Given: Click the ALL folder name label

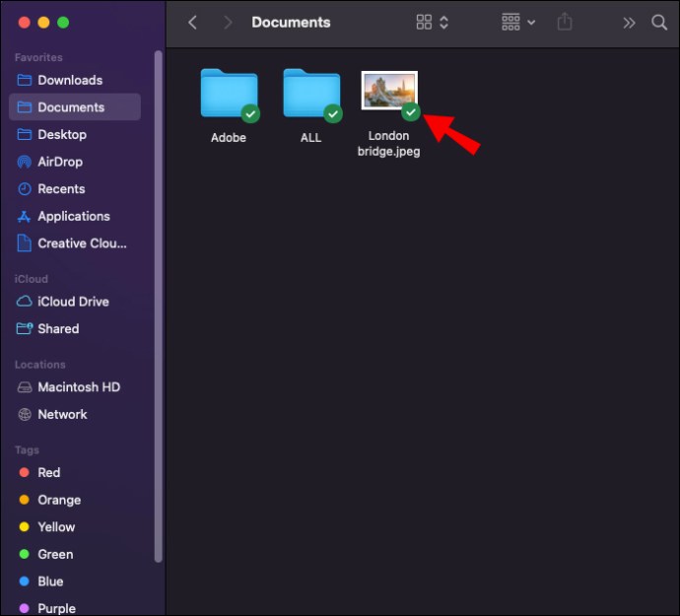Looking at the screenshot, I should 311,138.
